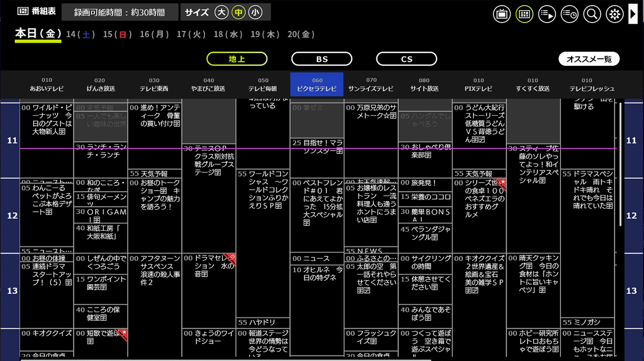Select the すくすく放送 channel header
The width and height of the screenshot is (644, 361).
coord(533,84)
